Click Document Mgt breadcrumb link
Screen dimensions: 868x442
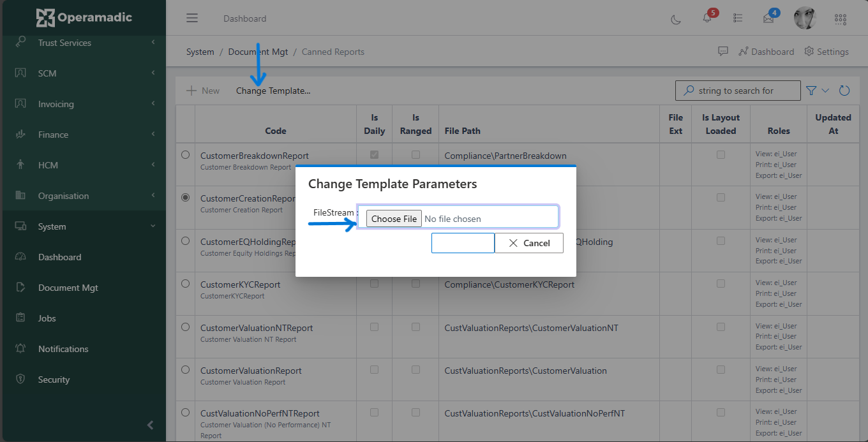click(x=258, y=52)
